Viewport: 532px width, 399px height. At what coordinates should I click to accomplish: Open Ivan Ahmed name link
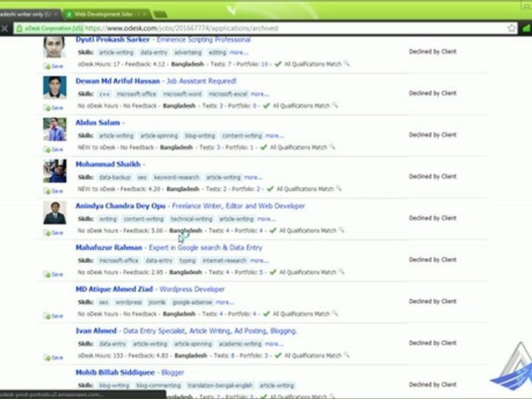pyautogui.click(x=96, y=331)
